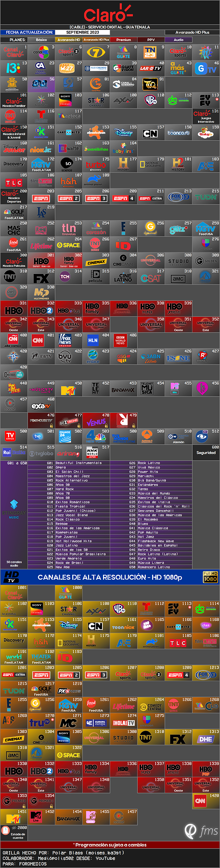220x868 pixels.
Task: Click the SYFY logo on channel 113
Action: (x=206, y=100)
